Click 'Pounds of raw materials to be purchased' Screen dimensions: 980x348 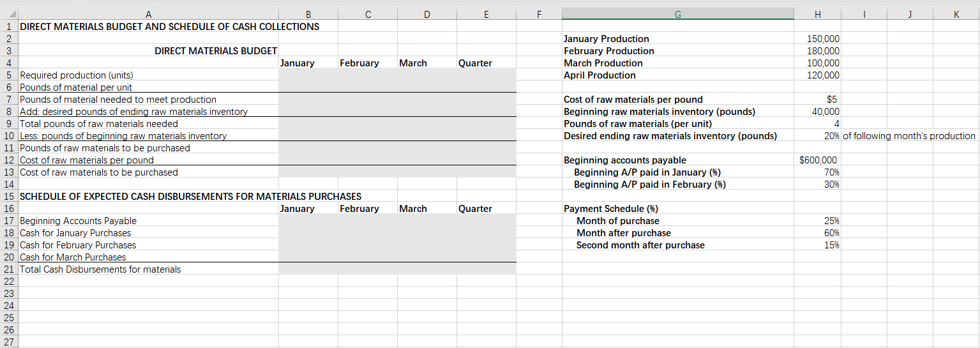point(105,148)
